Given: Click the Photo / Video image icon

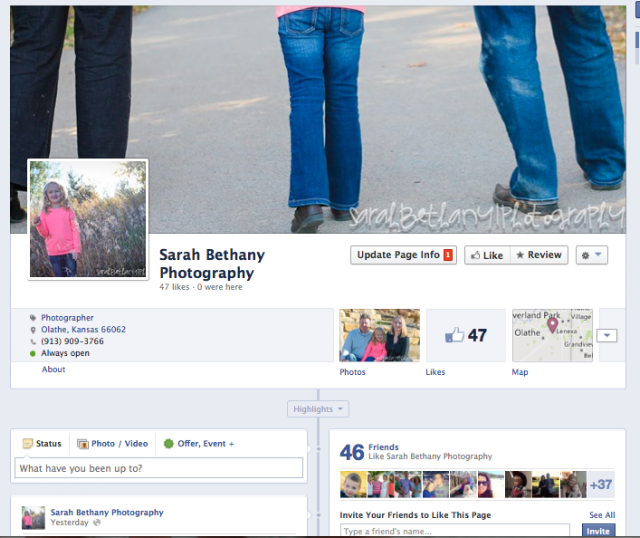Looking at the screenshot, I should pyautogui.click(x=83, y=444).
